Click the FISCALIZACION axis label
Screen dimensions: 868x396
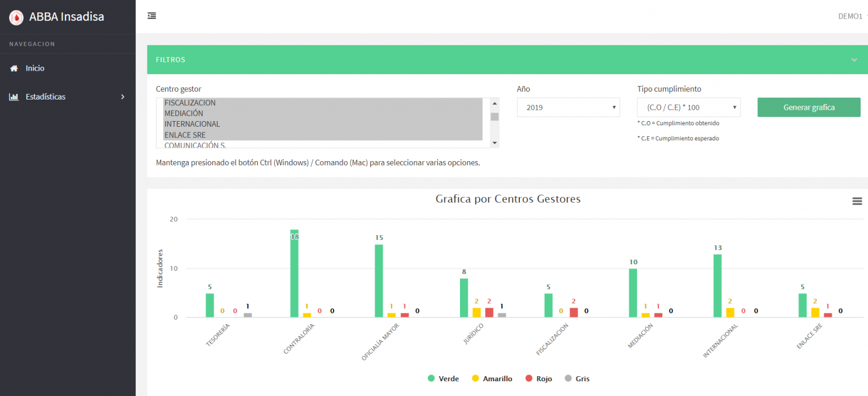(x=552, y=339)
